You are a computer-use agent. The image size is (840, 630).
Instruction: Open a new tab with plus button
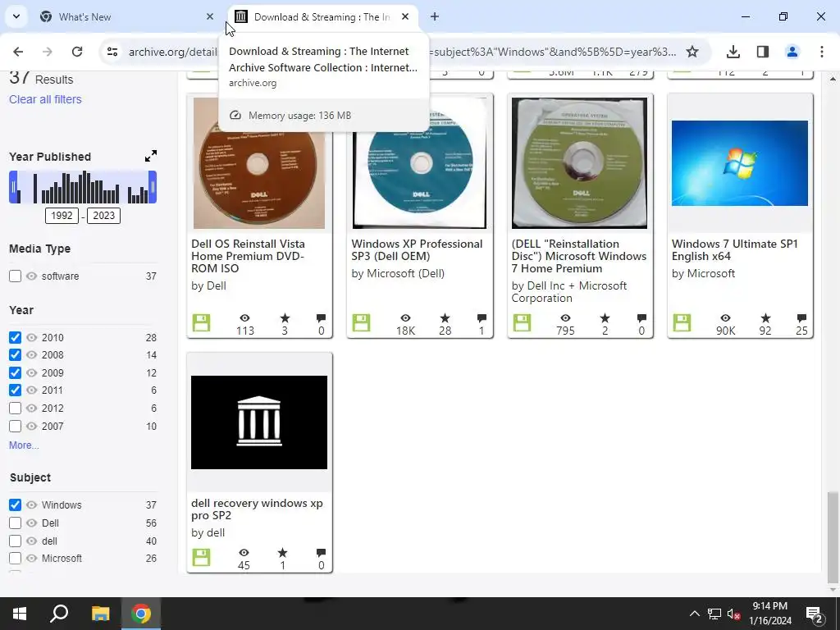pos(435,16)
